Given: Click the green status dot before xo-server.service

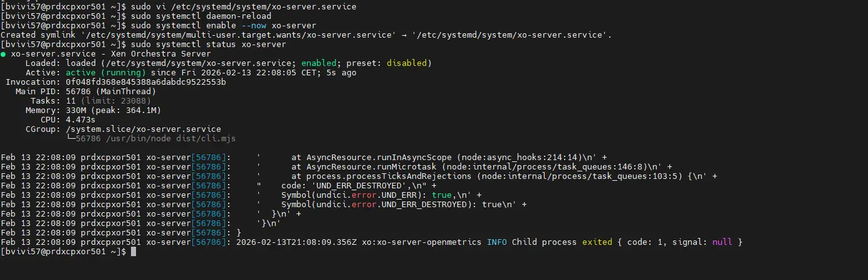Looking at the screenshot, I should click(x=4, y=54).
